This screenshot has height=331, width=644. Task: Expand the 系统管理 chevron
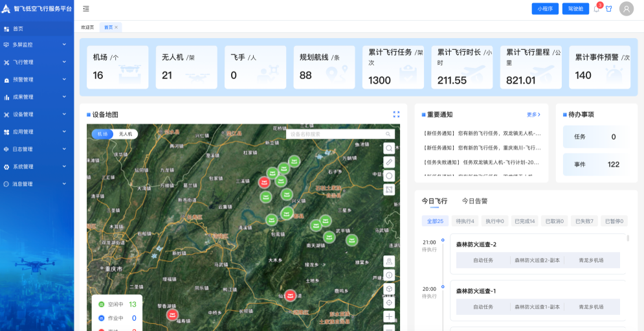[64, 166]
